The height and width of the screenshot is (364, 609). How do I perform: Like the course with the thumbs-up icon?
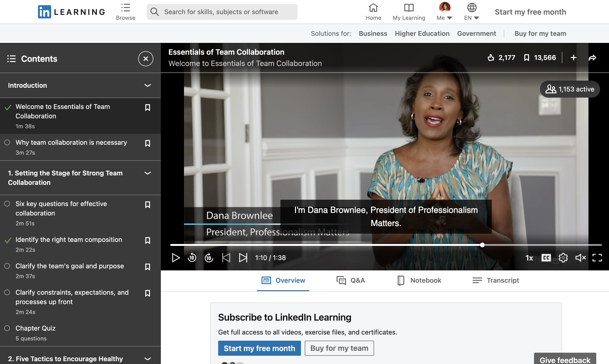coord(491,57)
